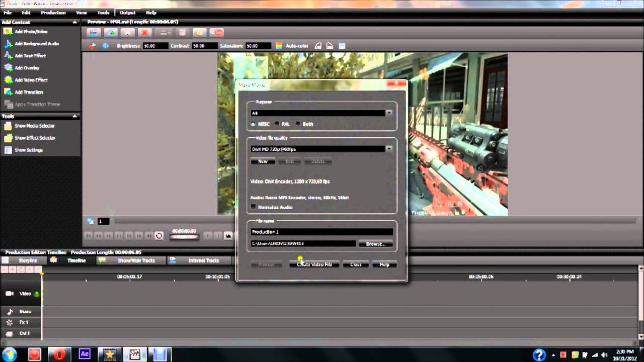This screenshot has width=644, height=362.
Task: Click the Opera browser taskbar icon
Action: pos(59,354)
